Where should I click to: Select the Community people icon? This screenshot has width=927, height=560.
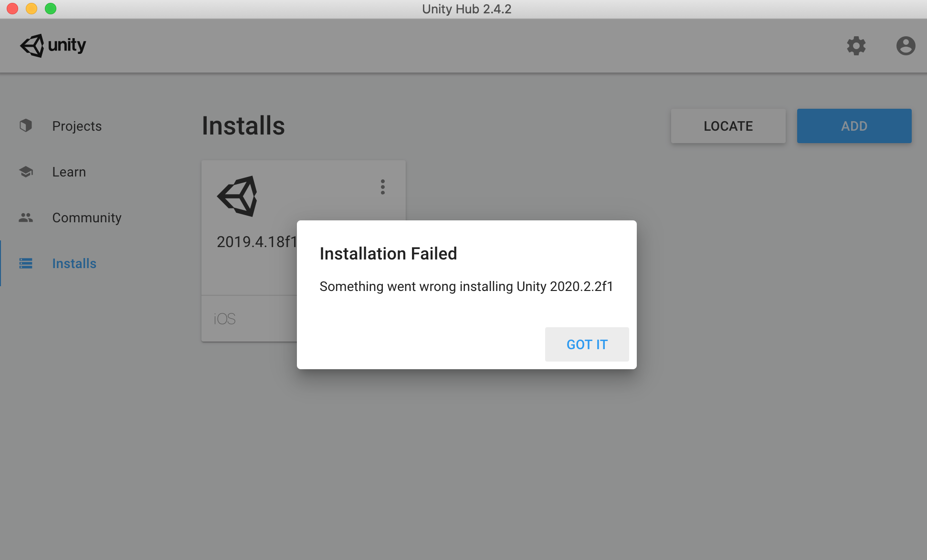pyautogui.click(x=25, y=217)
